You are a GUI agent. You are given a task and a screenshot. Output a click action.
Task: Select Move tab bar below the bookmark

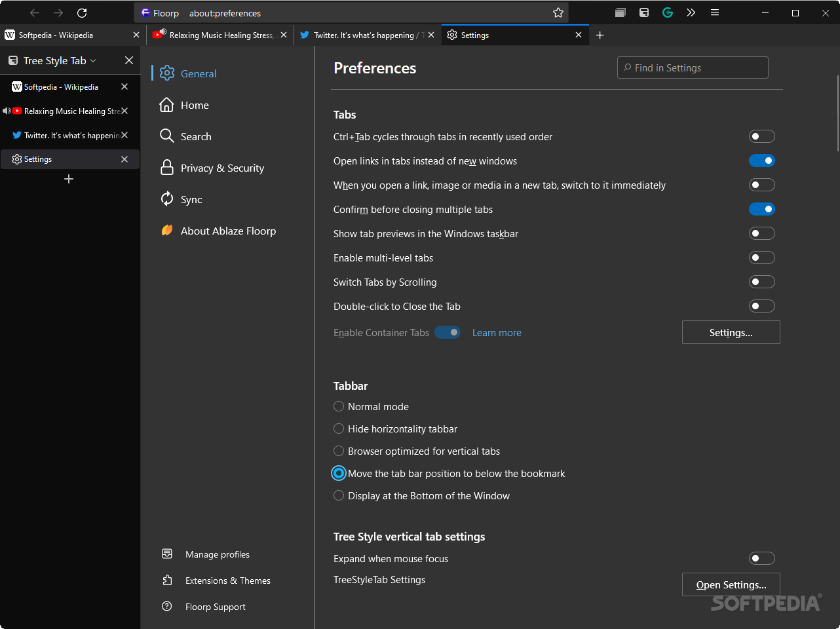click(x=339, y=473)
